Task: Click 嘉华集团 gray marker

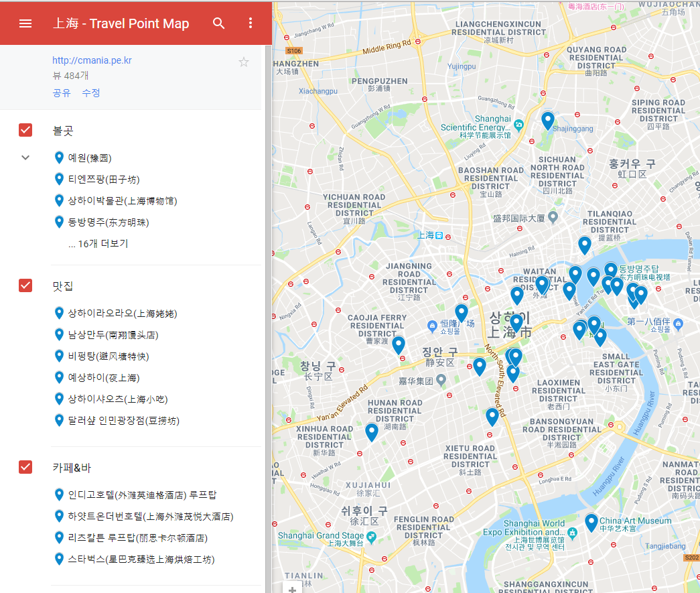Action: (441, 380)
